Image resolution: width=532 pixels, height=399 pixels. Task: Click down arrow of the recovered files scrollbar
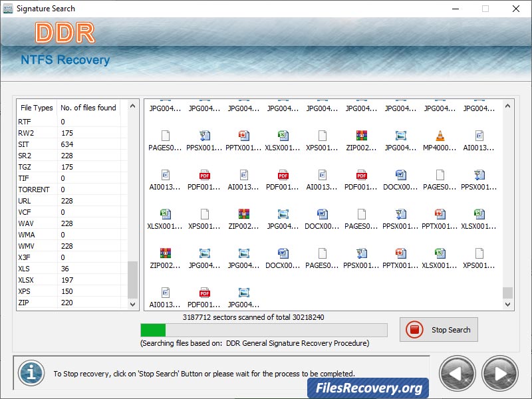click(507, 305)
